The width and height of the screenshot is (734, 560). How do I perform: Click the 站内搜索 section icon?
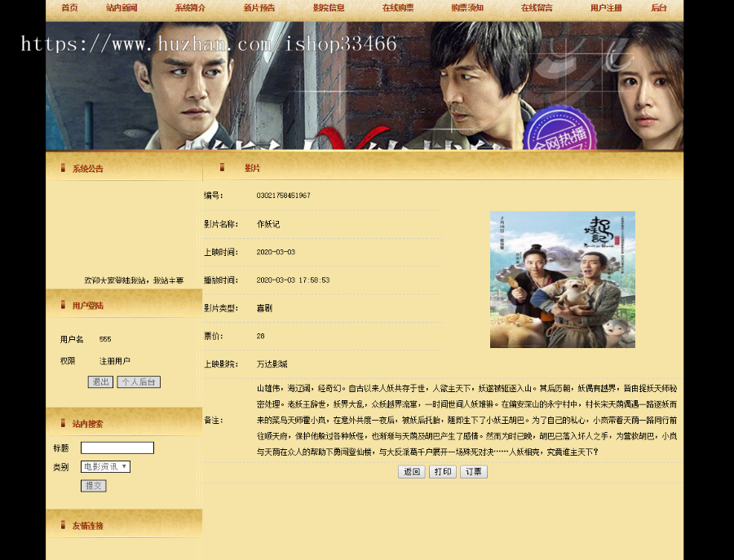pos(64,422)
